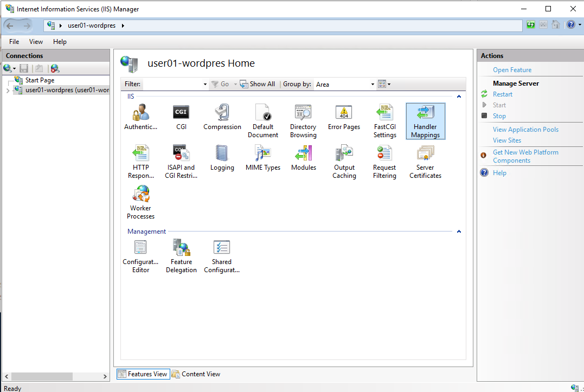This screenshot has height=392, width=584.
Task: Collapse the IIS section
Action: pos(459,97)
